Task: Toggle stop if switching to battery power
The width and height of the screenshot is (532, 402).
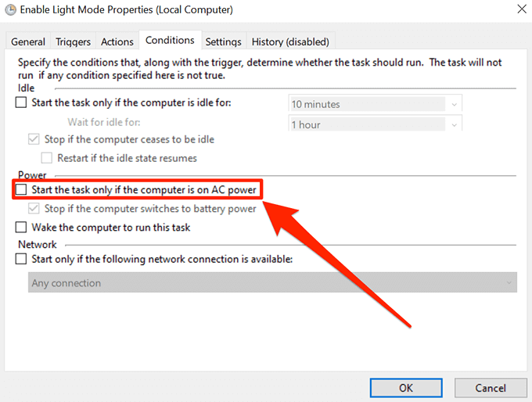Action: click(x=34, y=209)
